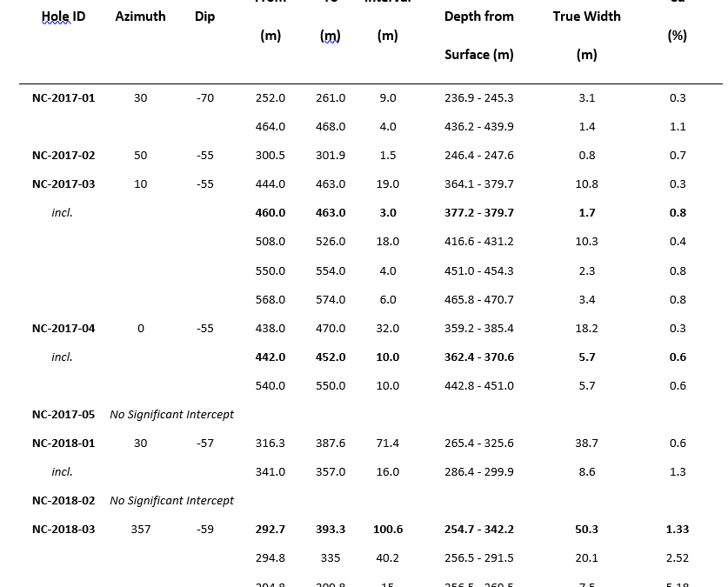The image size is (728, 587).
Task: Select the depth range 465.8 - 470.7
Action: pos(479,300)
